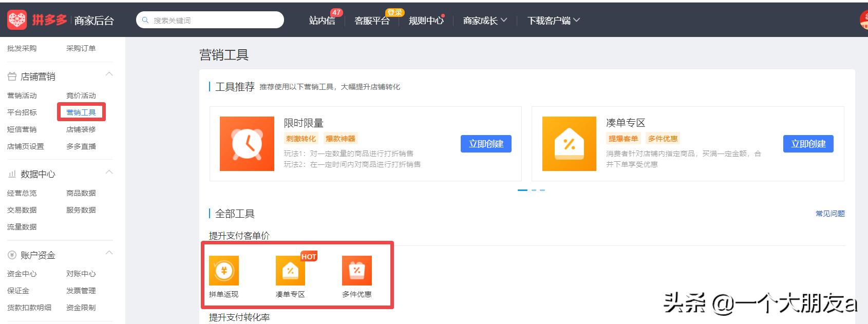
Task: Open 营销活动 in the sidebar
Action: tap(22, 96)
